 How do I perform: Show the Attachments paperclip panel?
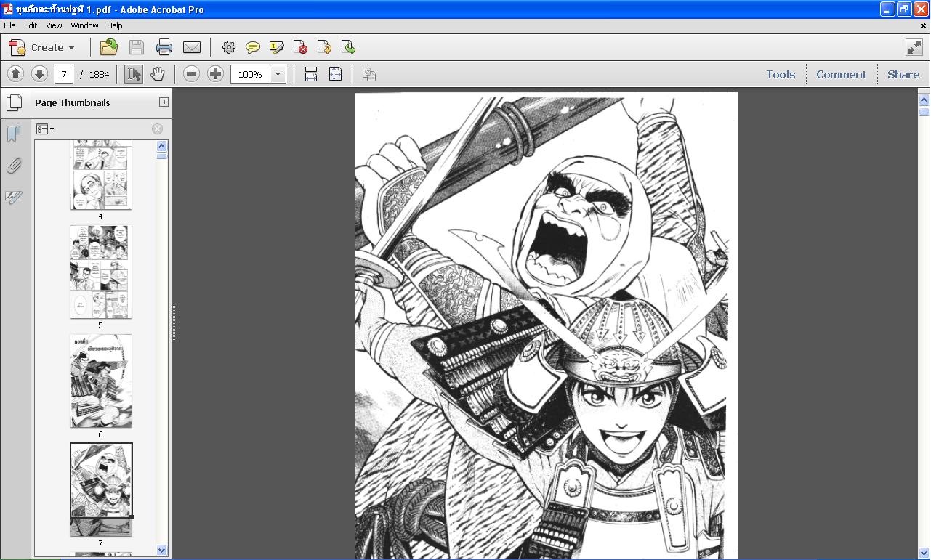coord(14,166)
